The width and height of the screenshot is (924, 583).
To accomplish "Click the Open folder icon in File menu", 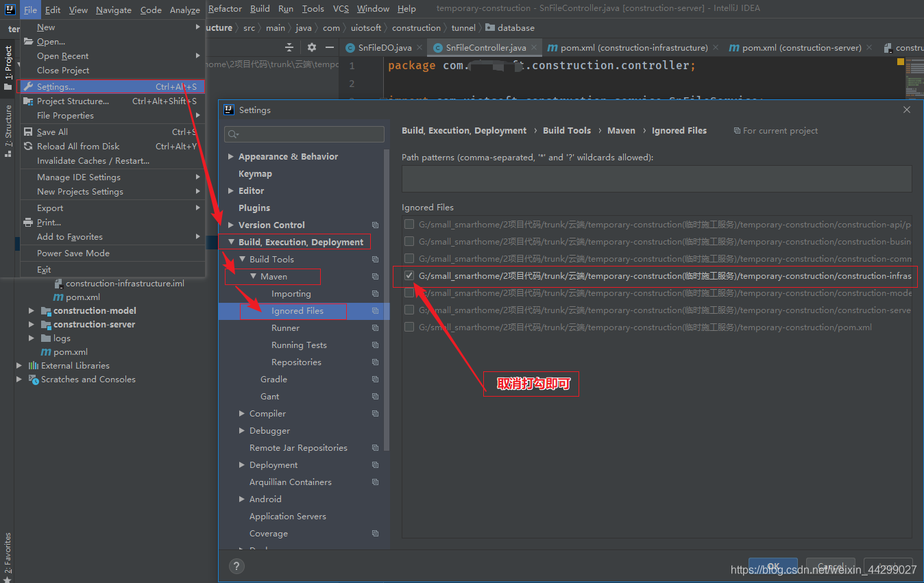I will tap(28, 41).
